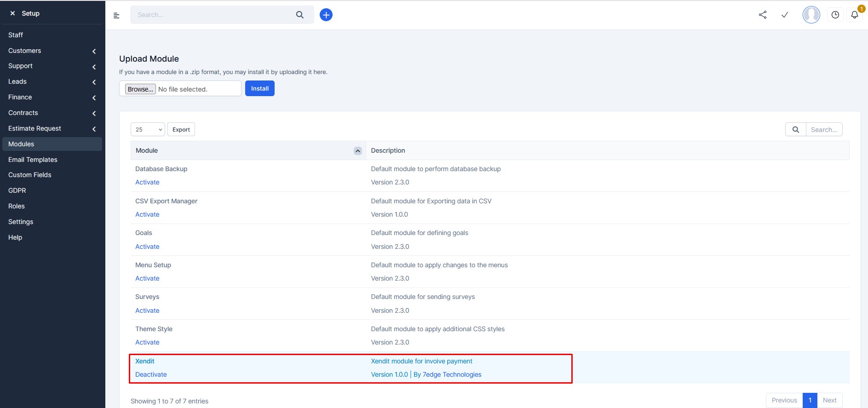Activate the CSV Export Manager module
The width and height of the screenshot is (868, 408).
(x=147, y=214)
